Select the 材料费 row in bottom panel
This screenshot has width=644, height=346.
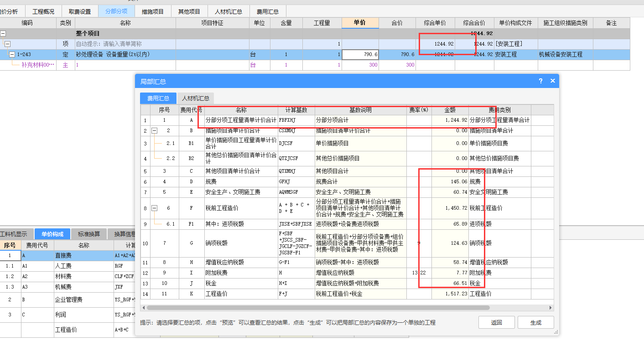tap(68, 276)
